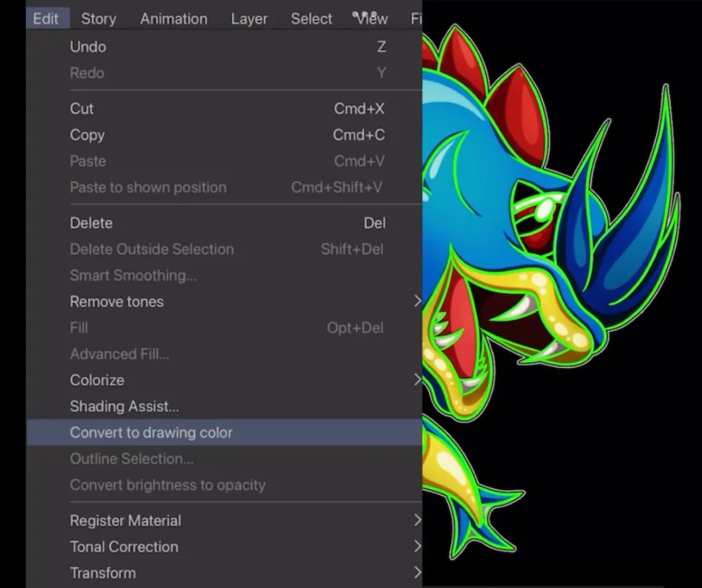This screenshot has width=702, height=588.
Task: Click the Outline Selection entry
Action: pos(224,458)
